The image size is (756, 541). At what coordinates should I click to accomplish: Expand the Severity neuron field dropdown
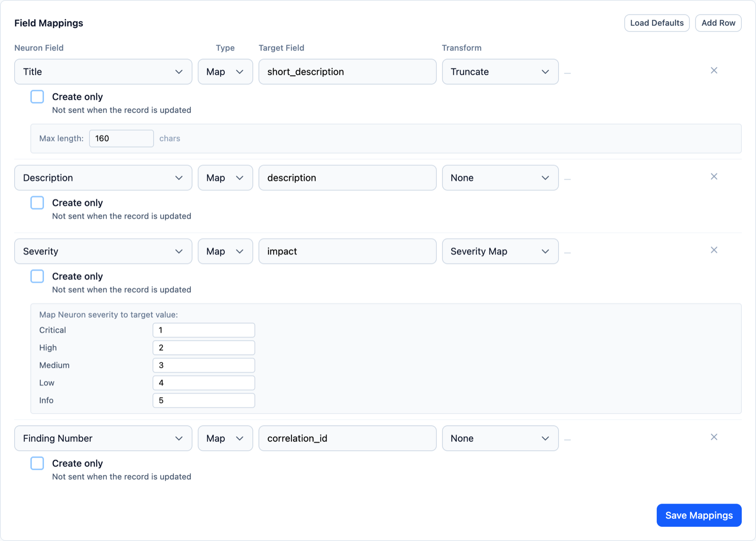coord(103,251)
